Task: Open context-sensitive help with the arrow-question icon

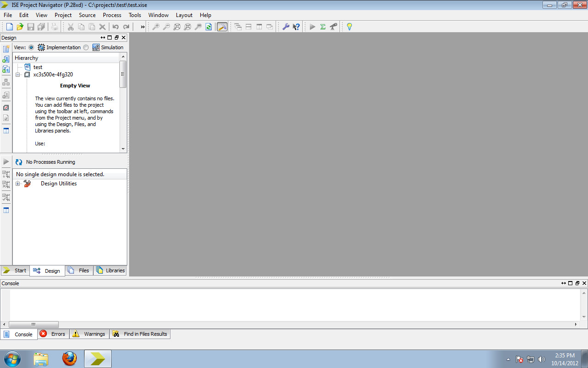Action: [296, 26]
